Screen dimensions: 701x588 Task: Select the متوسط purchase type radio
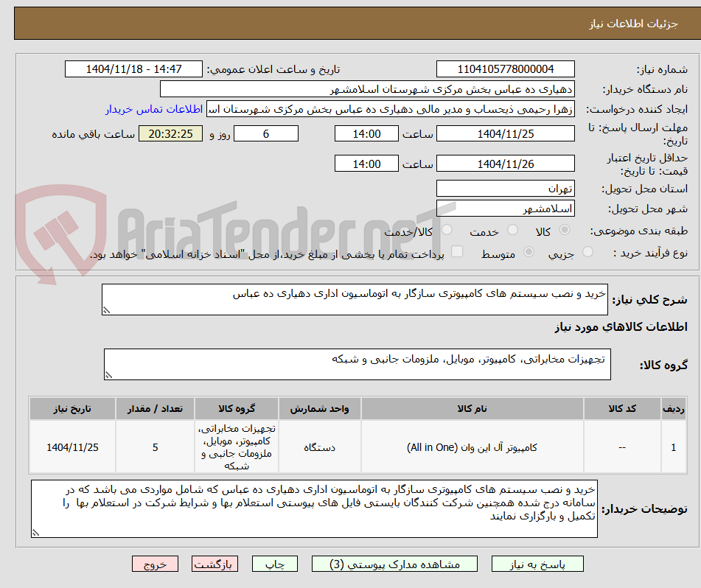(529, 252)
